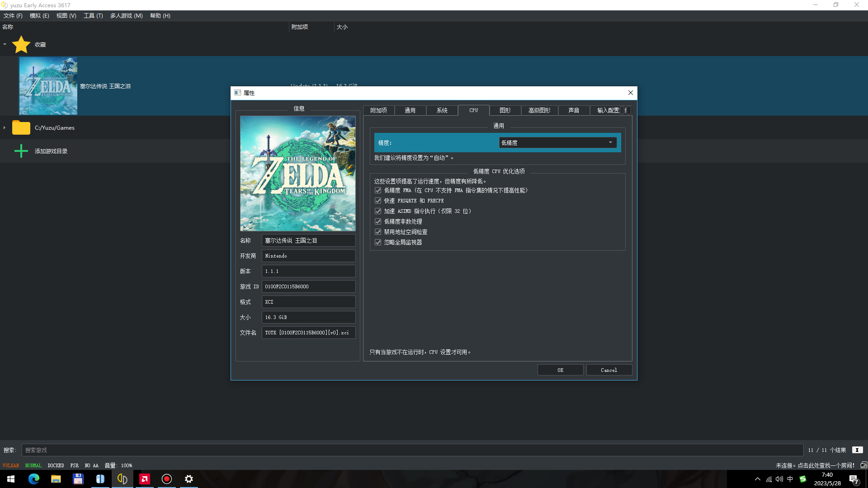Toggle ignore global monitor checkbox

pos(378,243)
